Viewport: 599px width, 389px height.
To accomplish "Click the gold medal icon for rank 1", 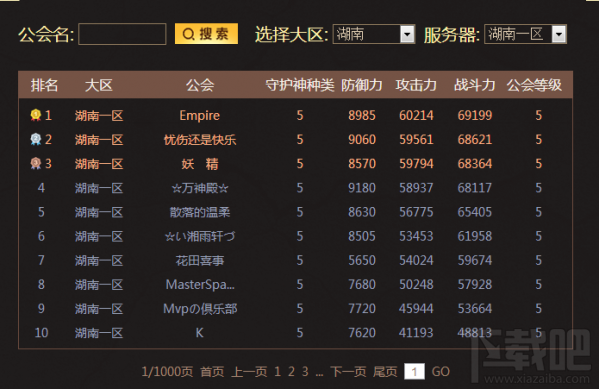I will click(36, 115).
